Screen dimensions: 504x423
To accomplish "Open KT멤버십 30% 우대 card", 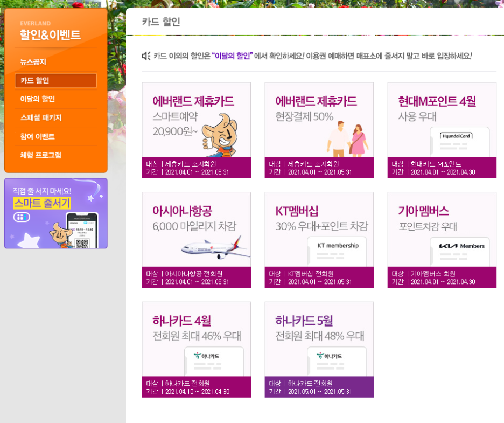I will [x=319, y=240].
